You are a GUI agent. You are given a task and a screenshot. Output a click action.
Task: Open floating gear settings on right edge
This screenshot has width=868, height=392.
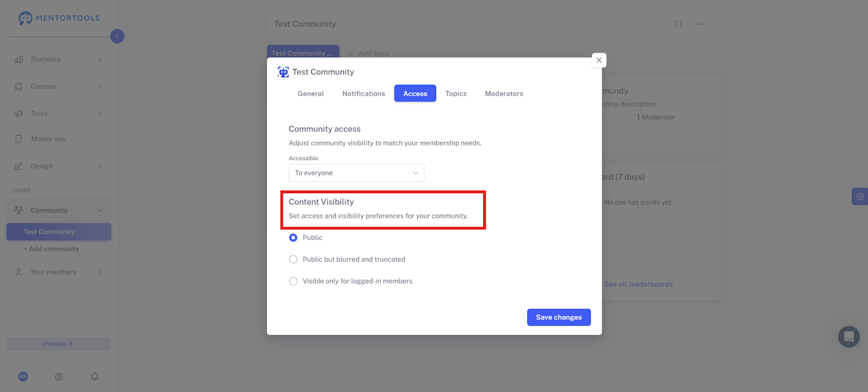pos(860,197)
